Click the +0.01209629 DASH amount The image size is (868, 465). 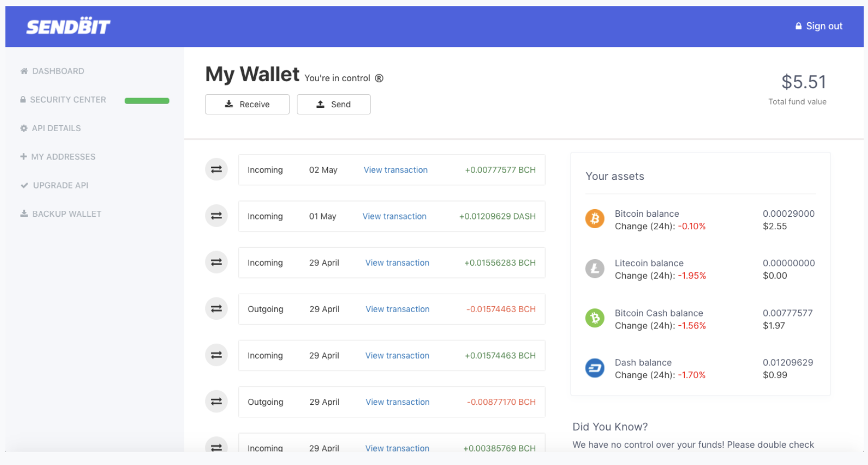(497, 216)
